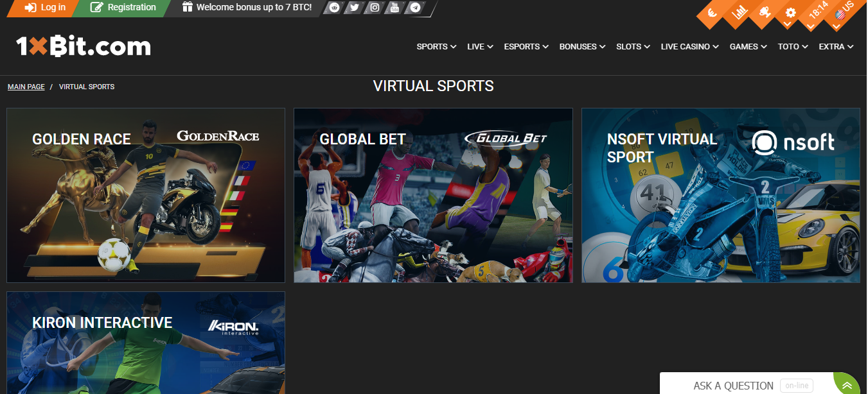Open the ESPORTS menu item
Viewport: 868px width, 394px height.
click(x=525, y=46)
